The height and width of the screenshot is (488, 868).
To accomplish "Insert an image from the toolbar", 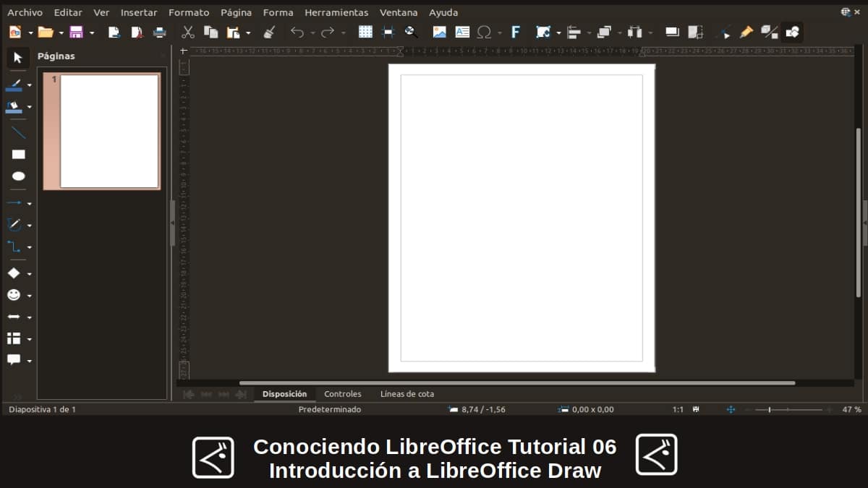I will click(439, 32).
